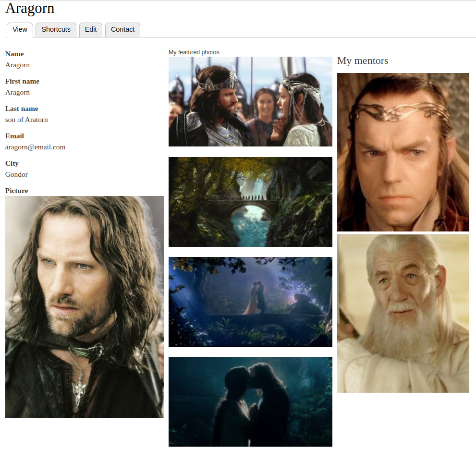This screenshot has height=450, width=476.
Task: Click the Aragorn value under First name
Action: tap(17, 93)
